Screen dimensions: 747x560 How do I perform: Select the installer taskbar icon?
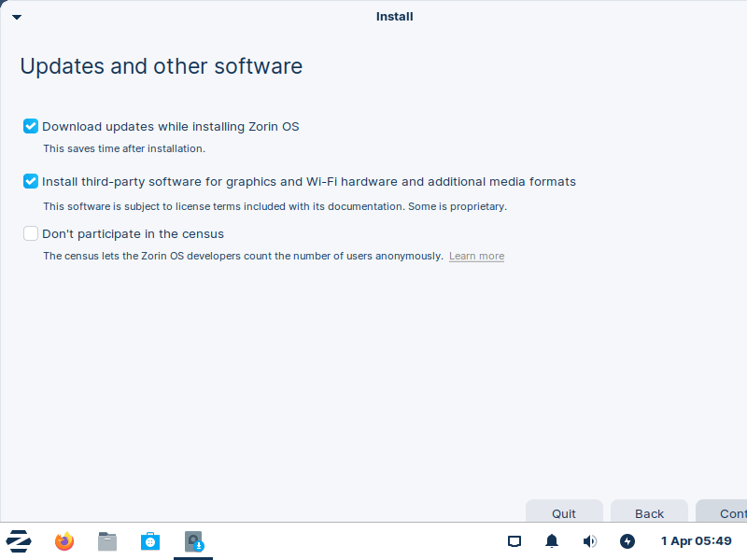(x=193, y=541)
